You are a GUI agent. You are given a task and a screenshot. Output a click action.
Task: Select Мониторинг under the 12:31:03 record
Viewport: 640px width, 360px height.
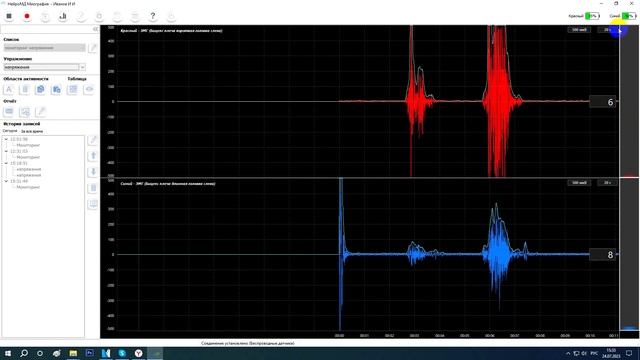point(28,157)
